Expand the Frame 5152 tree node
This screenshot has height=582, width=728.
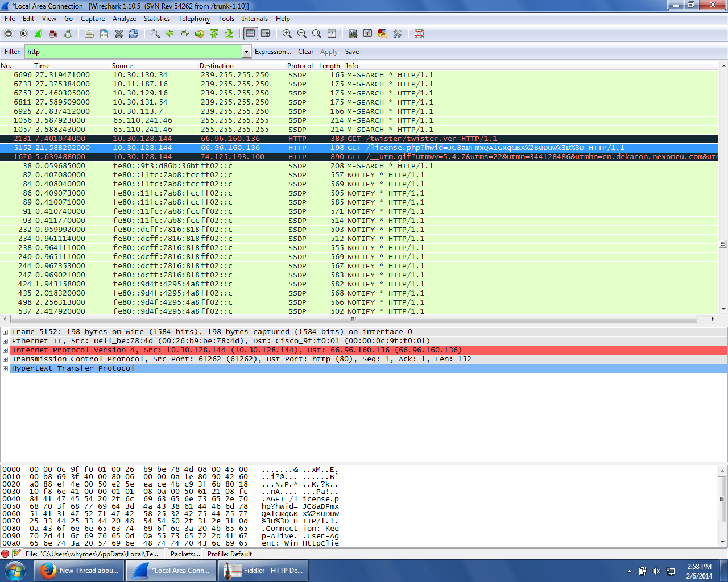coord(6,332)
